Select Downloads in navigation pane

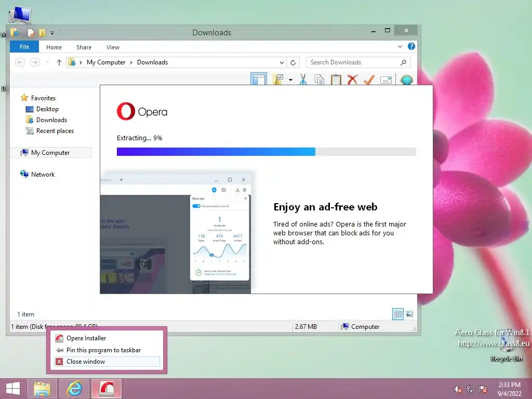pyautogui.click(x=51, y=120)
